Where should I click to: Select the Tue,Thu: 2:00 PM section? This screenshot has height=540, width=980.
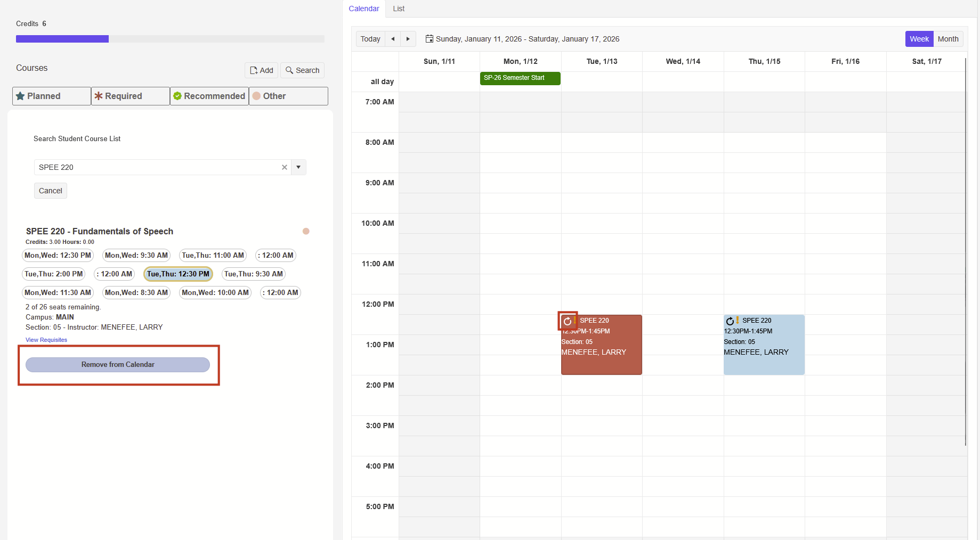54,274
